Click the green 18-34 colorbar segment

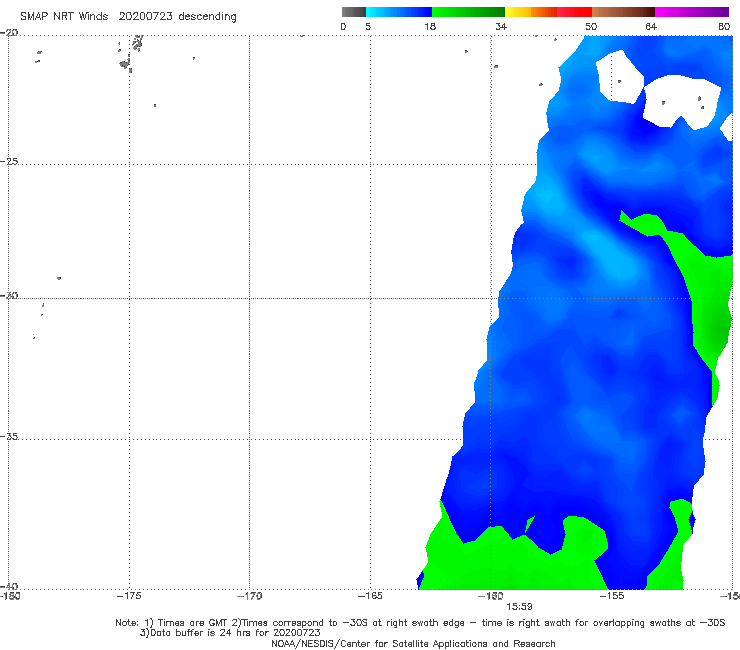tap(468, 12)
